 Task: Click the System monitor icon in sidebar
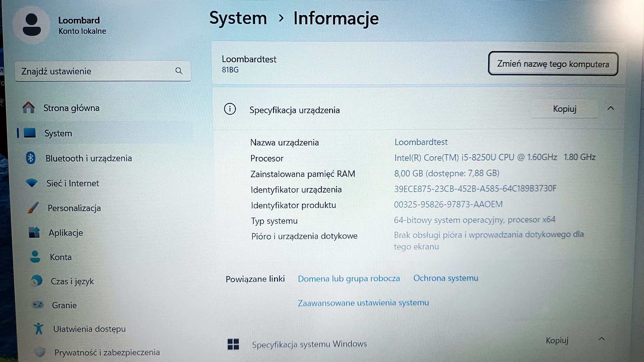click(30, 133)
